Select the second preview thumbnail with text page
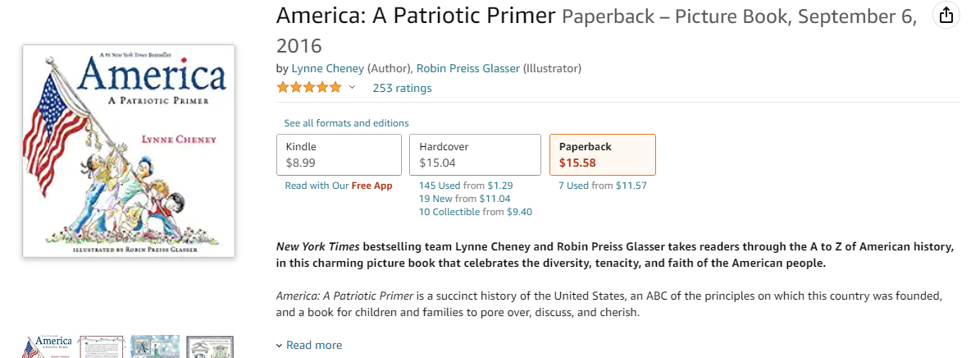 pyautogui.click(x=101, y=347)
